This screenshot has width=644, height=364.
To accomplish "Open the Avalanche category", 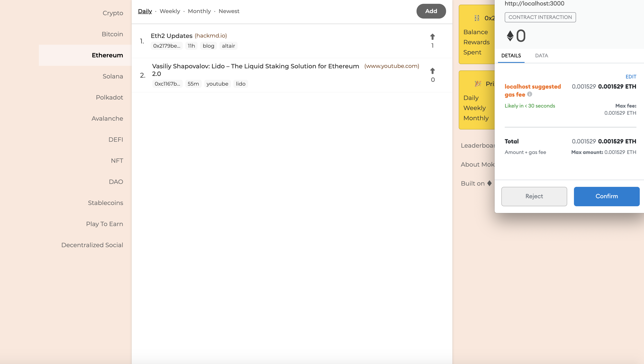I will 107,119.
